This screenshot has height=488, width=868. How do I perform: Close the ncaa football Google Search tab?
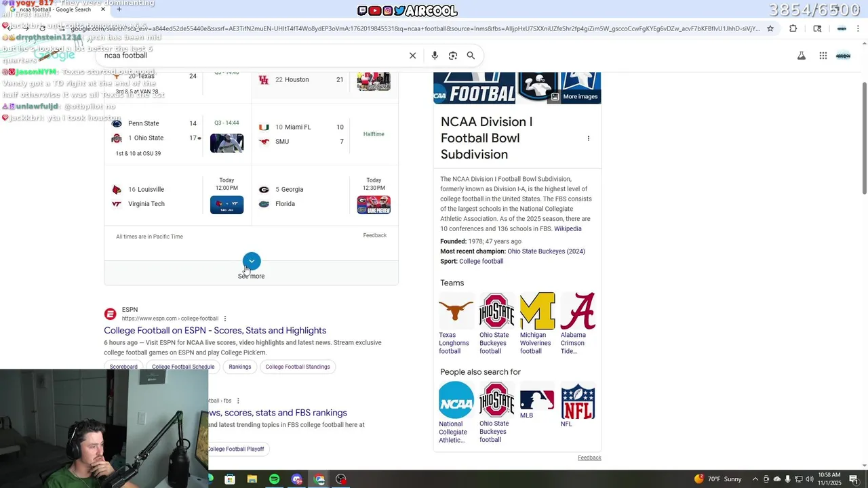pyautogui.click(x=103, y=9)
